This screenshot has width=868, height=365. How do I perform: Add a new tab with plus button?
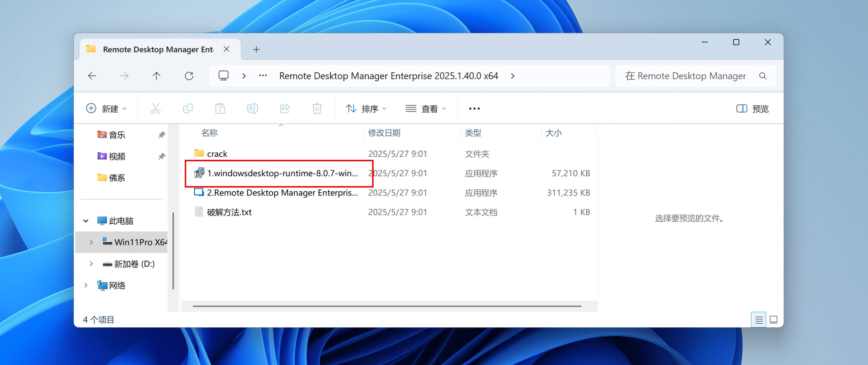point(256,49)
